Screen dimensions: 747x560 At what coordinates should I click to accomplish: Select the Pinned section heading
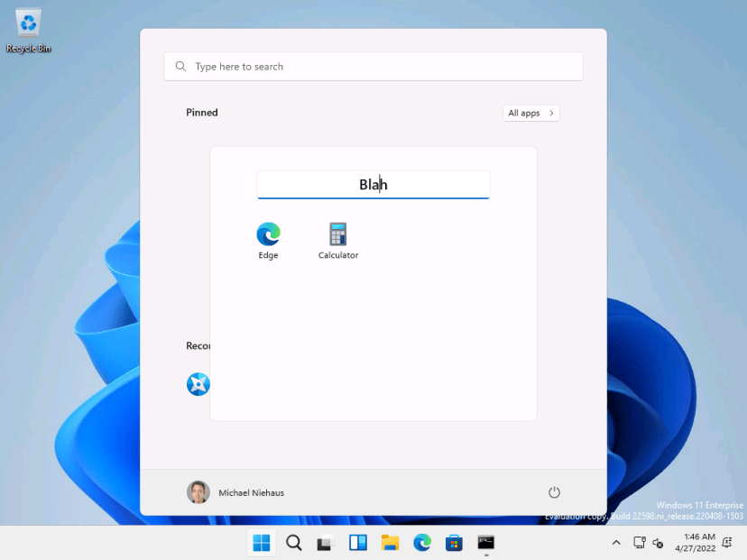(x=201, y=112)
